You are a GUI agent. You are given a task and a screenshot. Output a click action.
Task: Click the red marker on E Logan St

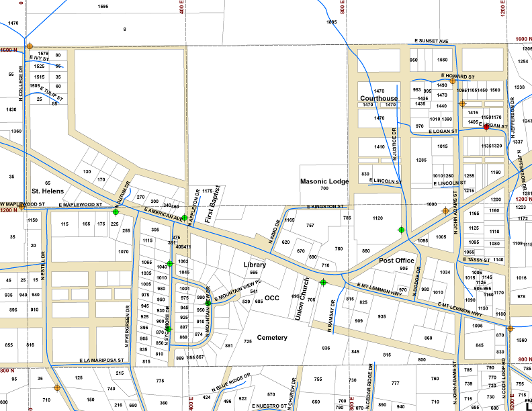click(486, 128)
